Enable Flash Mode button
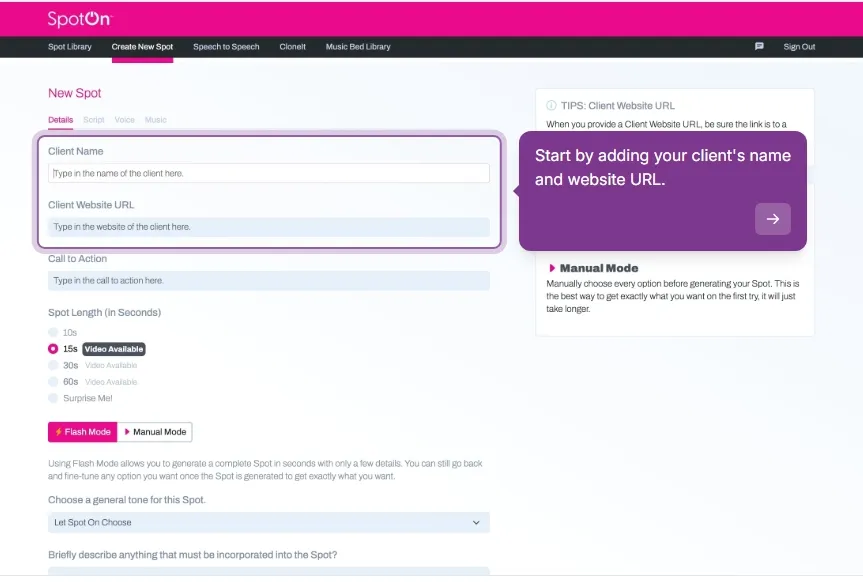The image size is (863, 584). [x=83, y=432]
